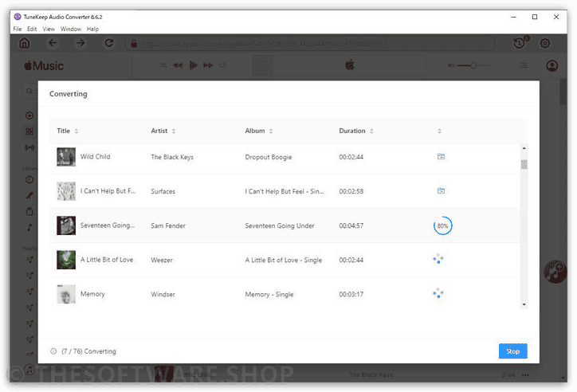The height and width of the screenshot is (392, 577).
Task: Click the Memory - Single album cell
Action: pyautogui.click(x=269, y=294)
